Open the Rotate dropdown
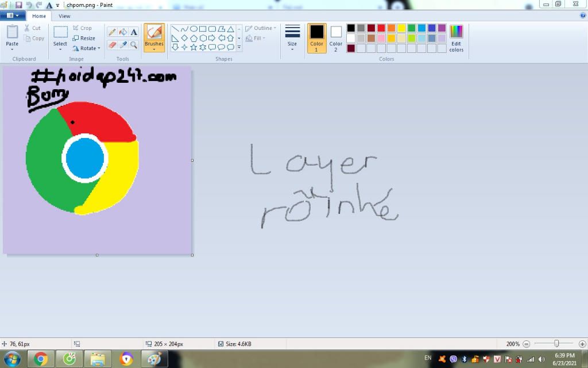Screen dimensions: 588x368 [x=86, y=48]
